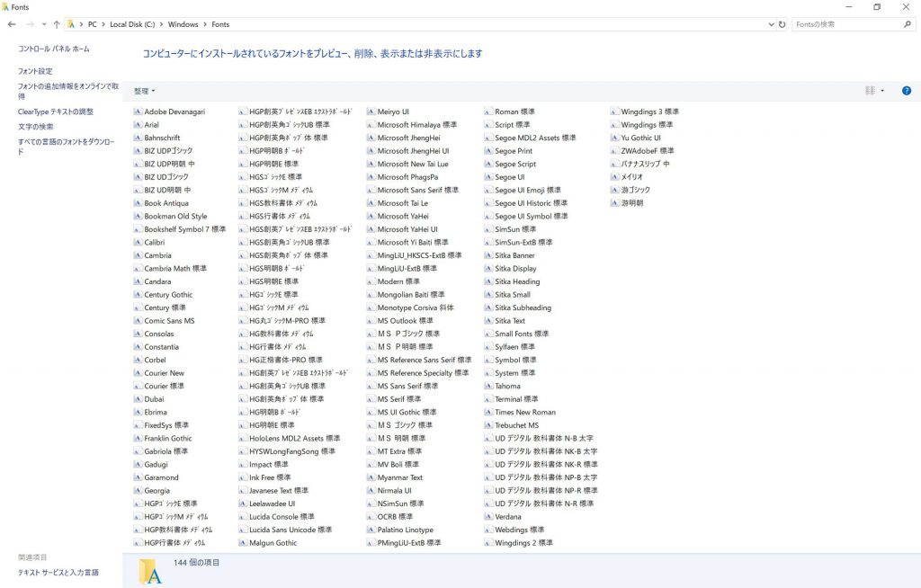This screenshot has width=921, height=588.
Task: Select the Franklin Gothic font name
Action: pos(168,438)
